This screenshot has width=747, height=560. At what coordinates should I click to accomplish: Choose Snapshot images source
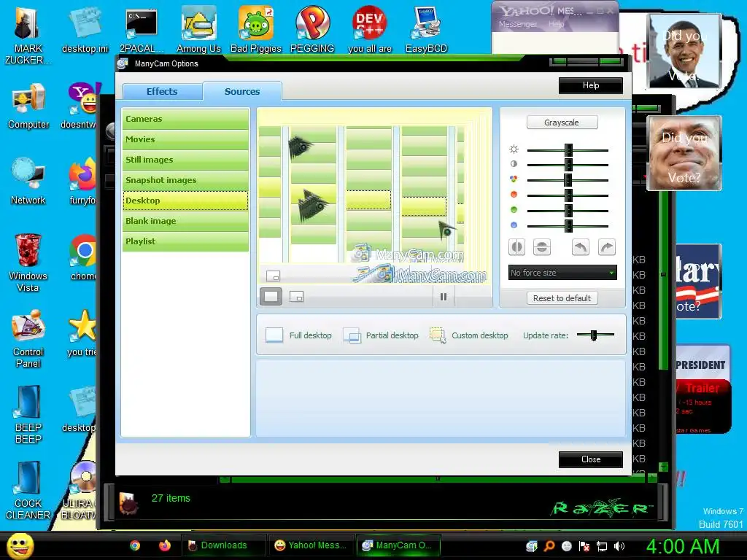[185, 181]
